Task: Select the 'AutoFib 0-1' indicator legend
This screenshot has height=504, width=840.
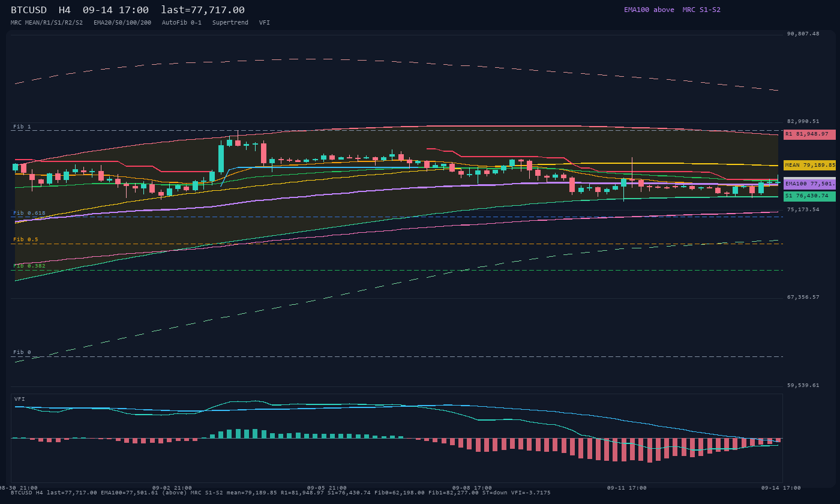Action: (182, 23)
